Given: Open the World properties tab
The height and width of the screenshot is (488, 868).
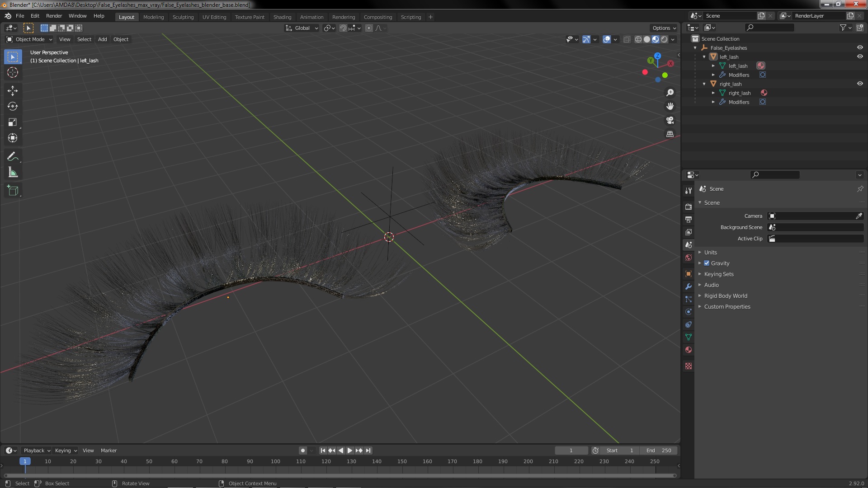Looking at the screenshot, I should pos(689,258).
